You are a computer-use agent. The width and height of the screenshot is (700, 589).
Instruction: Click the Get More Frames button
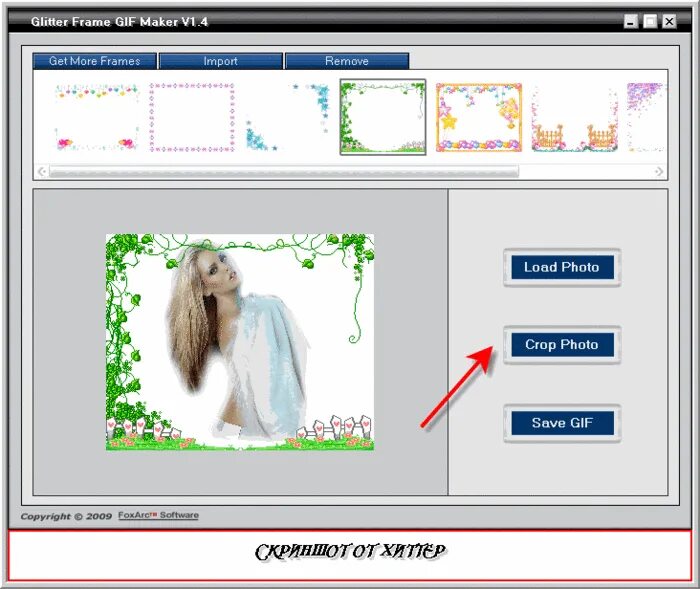(x=95, y=61)
